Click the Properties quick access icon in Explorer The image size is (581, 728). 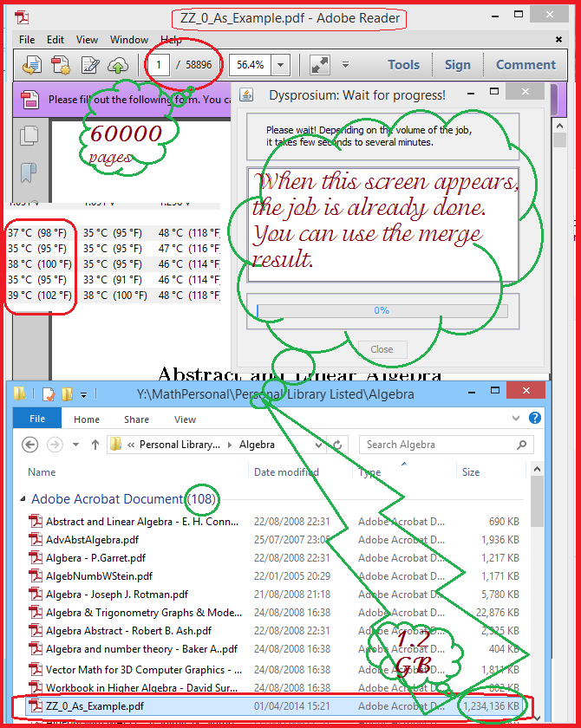[49, 394]
